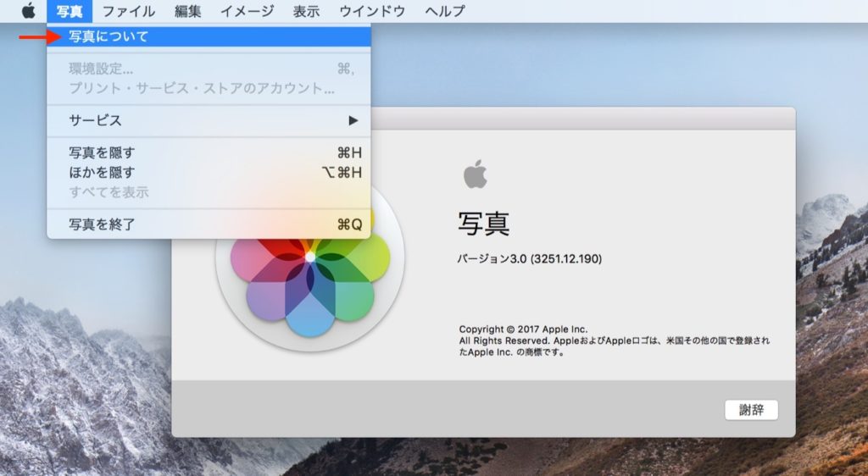Click the version text バージョン3.0 (3251.12.190)

pyautogui.click(x=529, y=258)
